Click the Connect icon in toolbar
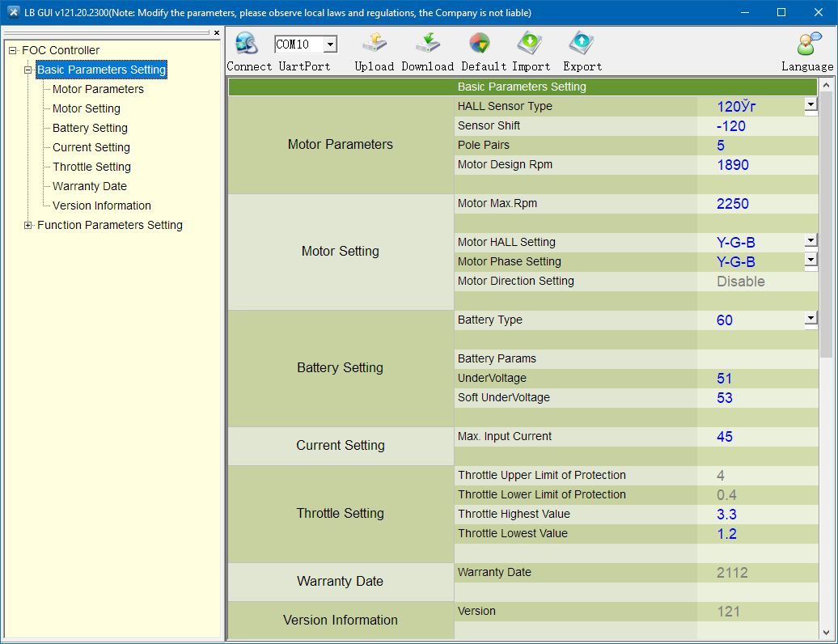Viewport: 838px width, 644px height. [x=246, y=44]
